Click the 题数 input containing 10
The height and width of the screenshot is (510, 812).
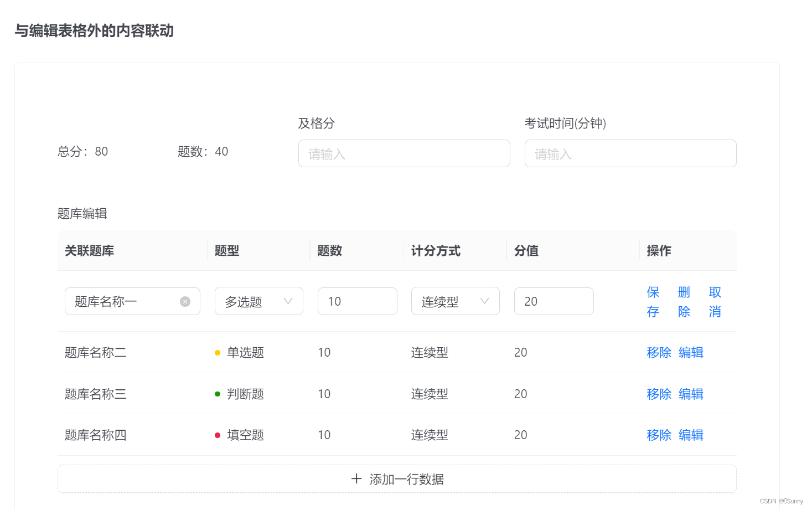[357, 301]
